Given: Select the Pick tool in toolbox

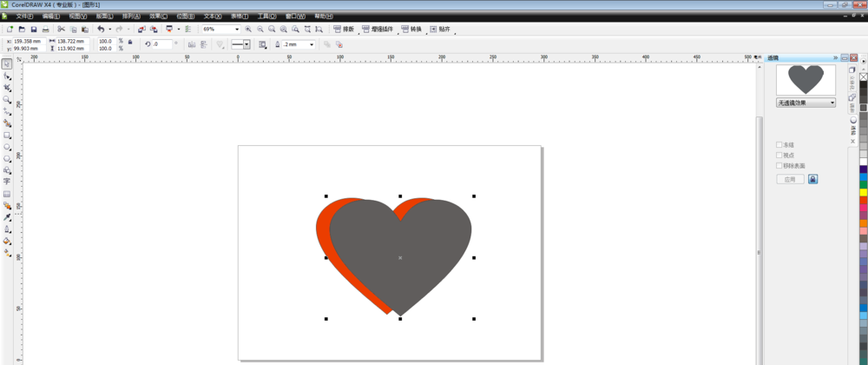Looking at the screenshot, I should (7, 64).
